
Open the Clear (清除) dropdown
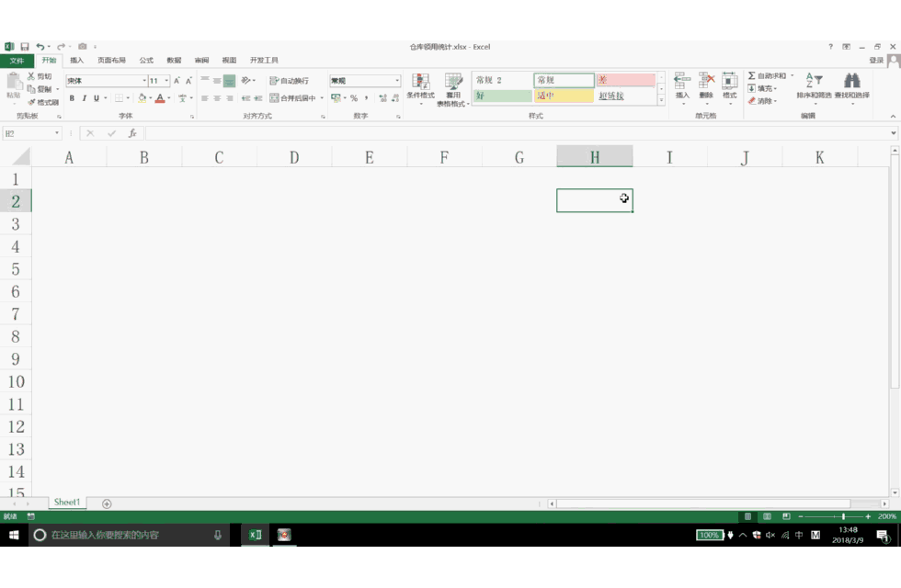[762, 101]
